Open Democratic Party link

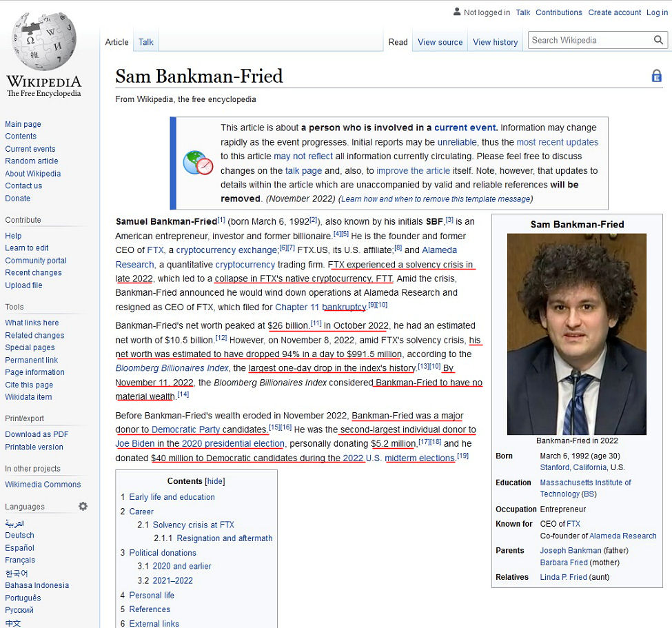[185, 429]
